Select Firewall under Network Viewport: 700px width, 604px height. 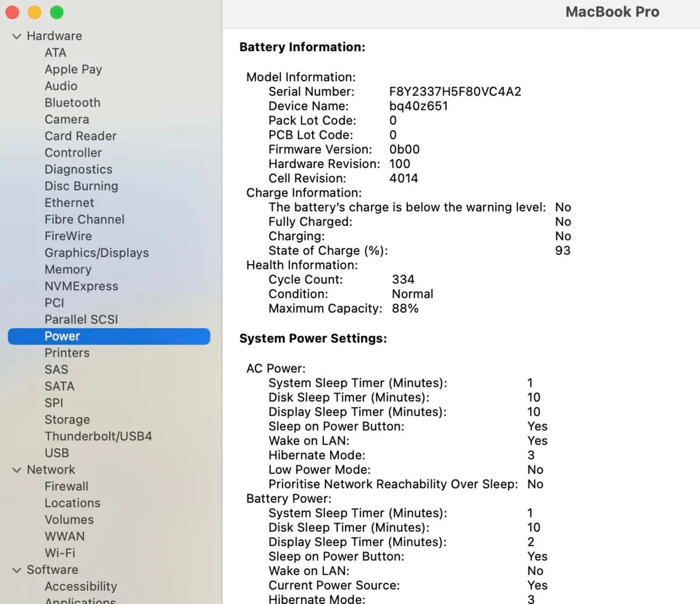(x=66, y=486)
